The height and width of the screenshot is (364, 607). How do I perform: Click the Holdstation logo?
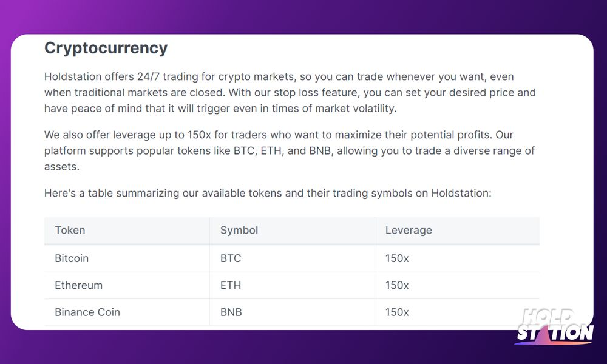(555, 326)
